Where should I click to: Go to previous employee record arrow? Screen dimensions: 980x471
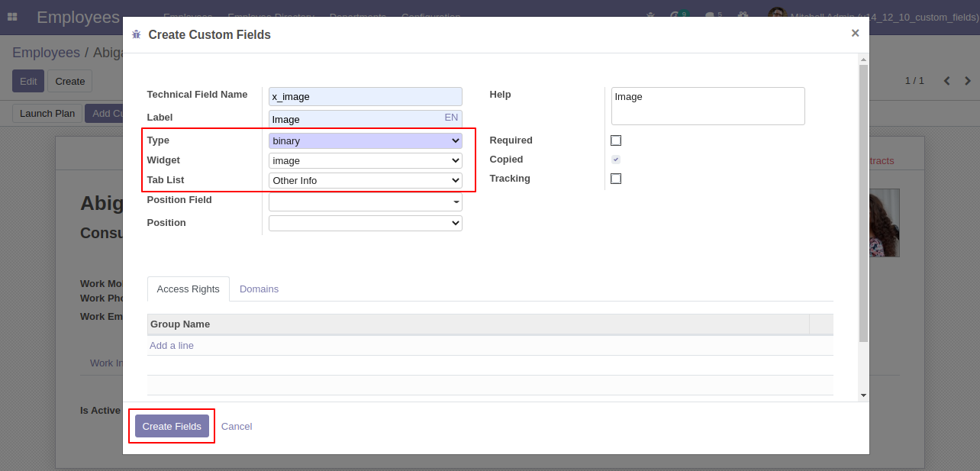pos(946,81)
